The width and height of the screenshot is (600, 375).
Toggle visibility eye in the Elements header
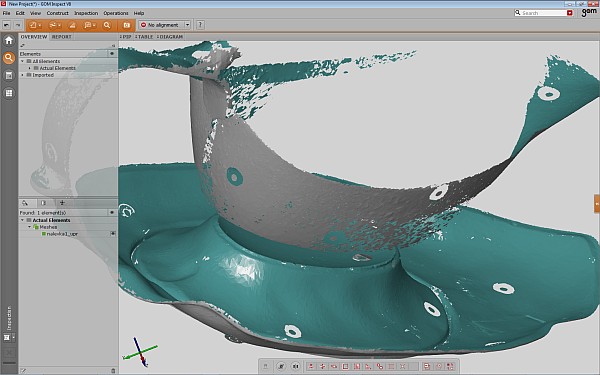112,54
